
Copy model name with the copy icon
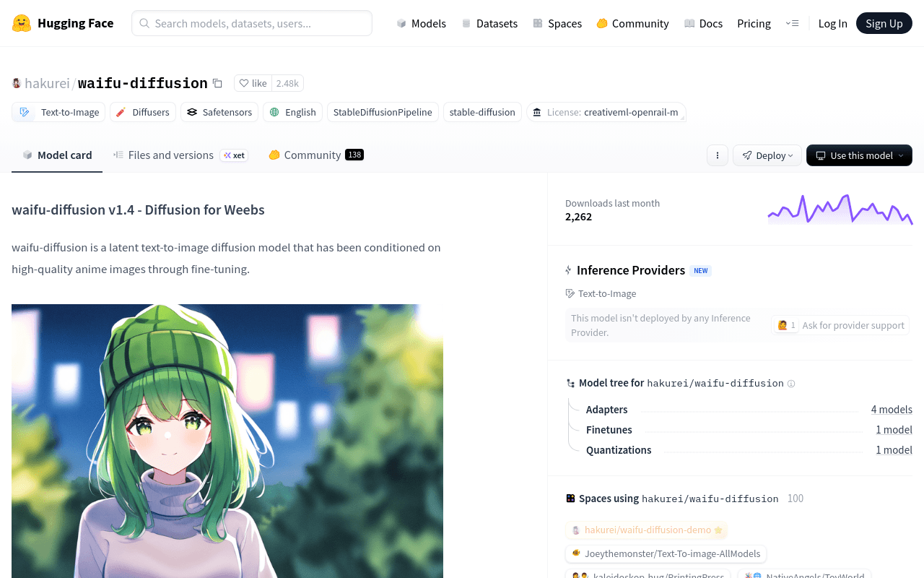(x=217, y=83)
